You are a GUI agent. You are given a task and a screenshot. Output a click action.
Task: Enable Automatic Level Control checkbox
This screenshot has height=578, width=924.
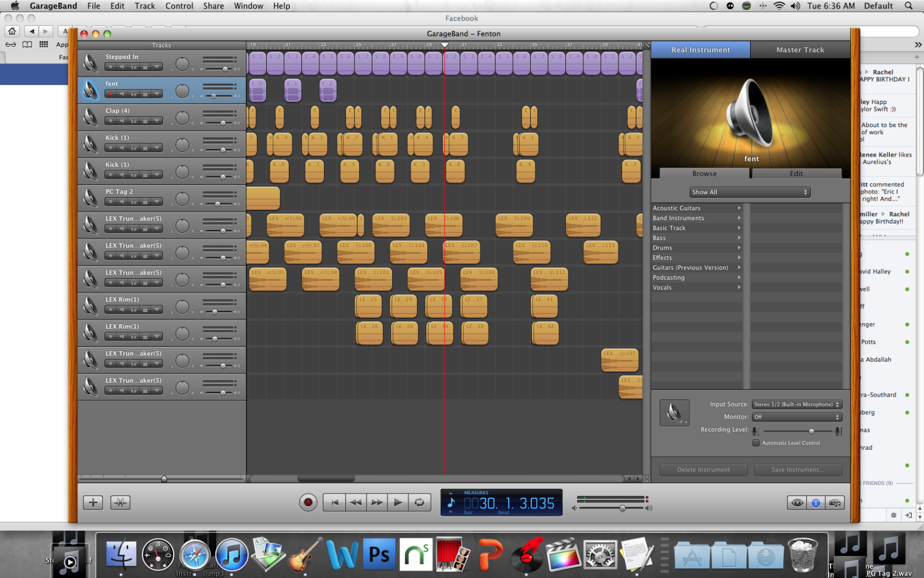click(755, 443)
